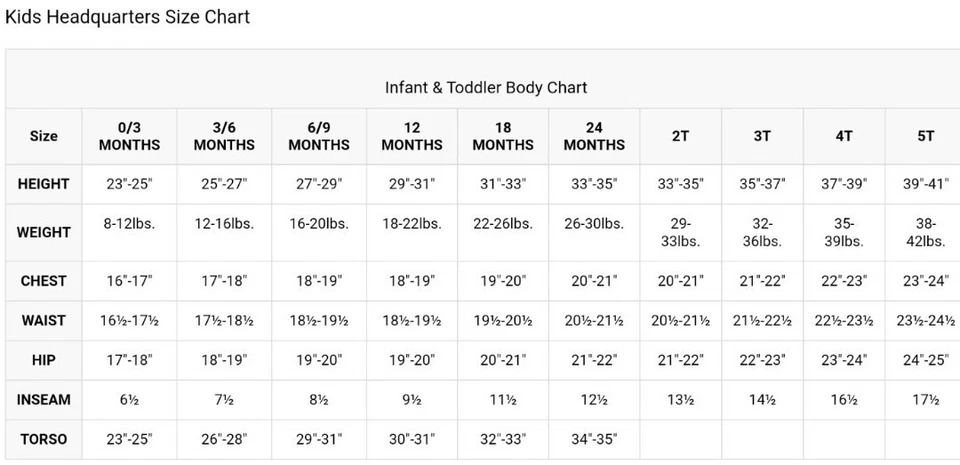The height and width of the screenshot is (465, 960).
Task: Select the 18 MONTHS column header
Action: tap(503, 136)
